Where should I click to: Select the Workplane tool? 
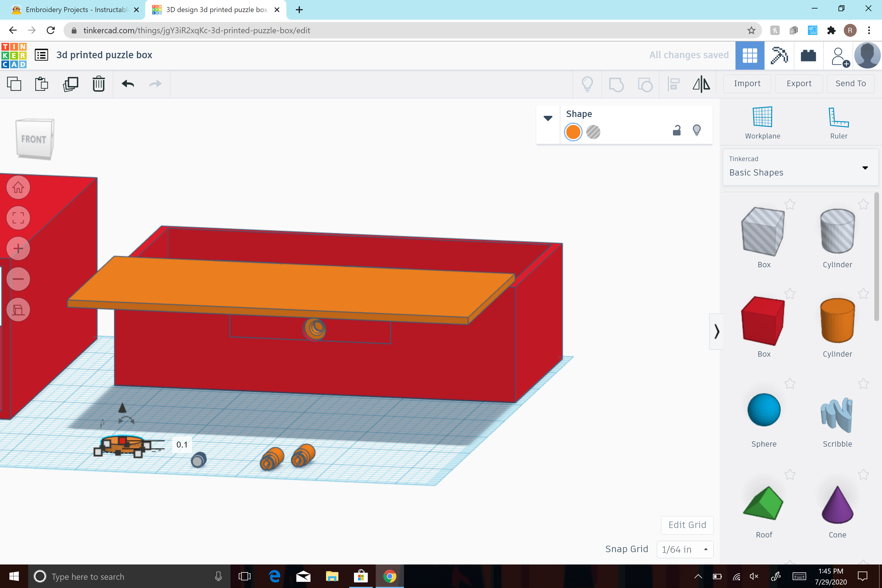(x=762, y=123)
